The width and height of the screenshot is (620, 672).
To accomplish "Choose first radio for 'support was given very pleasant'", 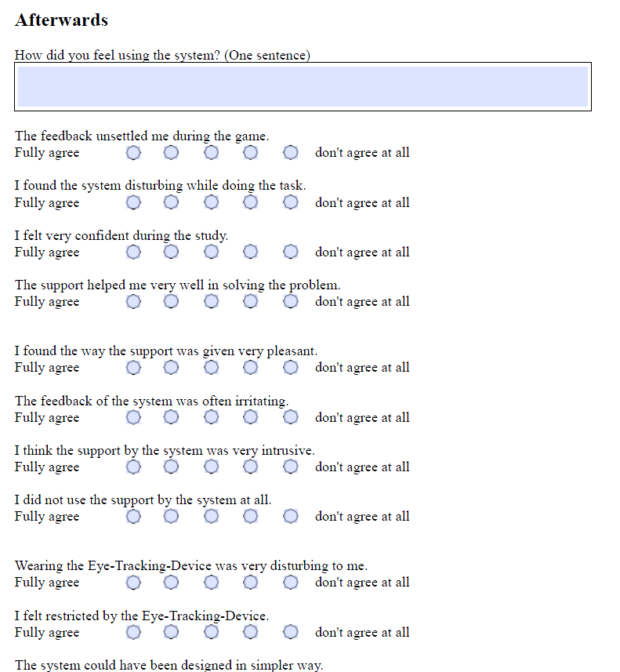I will coord(133,368).
